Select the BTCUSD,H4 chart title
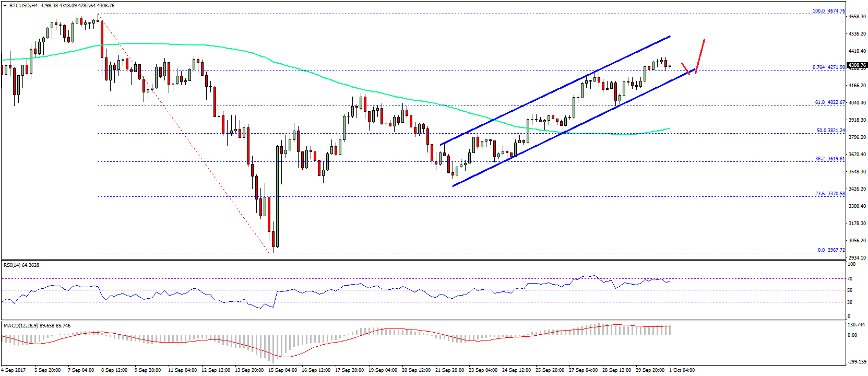The image size is (868, 376). (23, 5)
